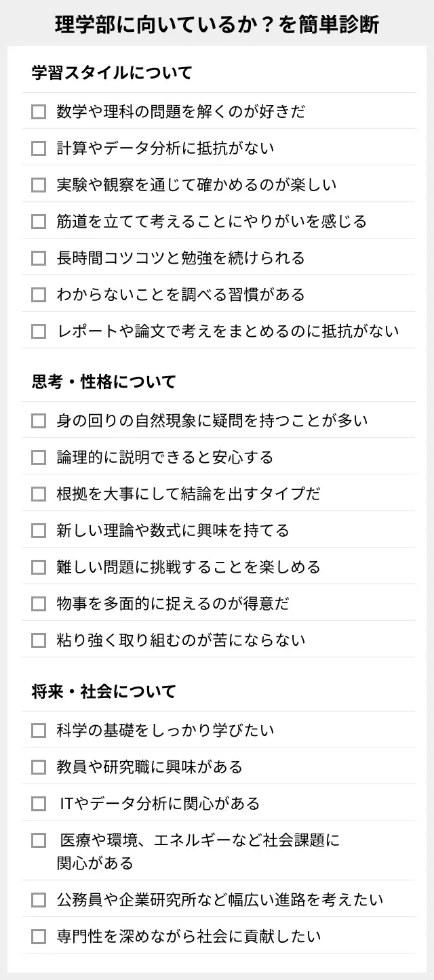
Task: Select the 身の回りの自然現象に疑問を持つ checkbox
Action: coord(39,421)
